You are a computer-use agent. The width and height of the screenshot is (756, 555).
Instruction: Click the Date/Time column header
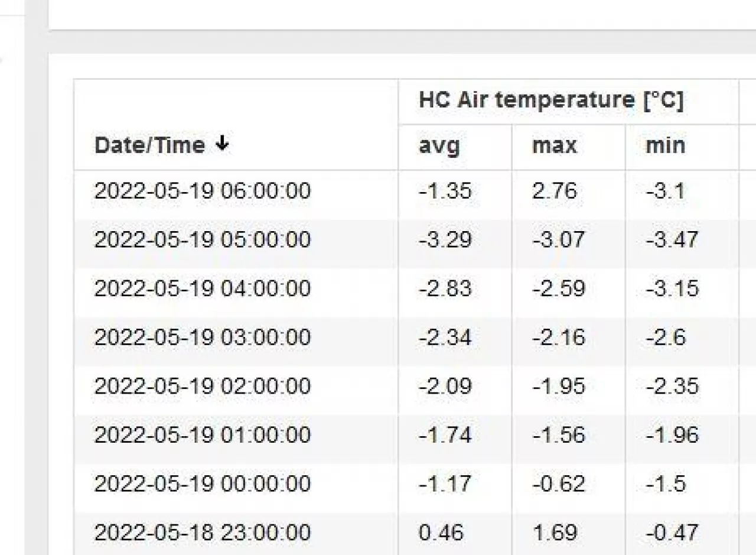150,145
